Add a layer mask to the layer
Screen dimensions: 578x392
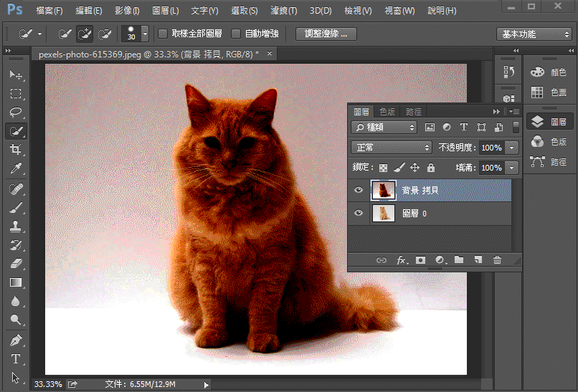421,260
